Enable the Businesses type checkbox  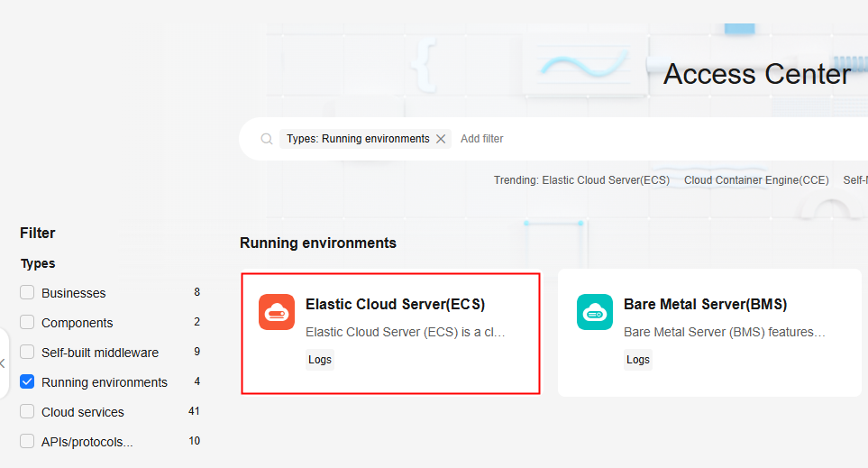click(27, 293)
